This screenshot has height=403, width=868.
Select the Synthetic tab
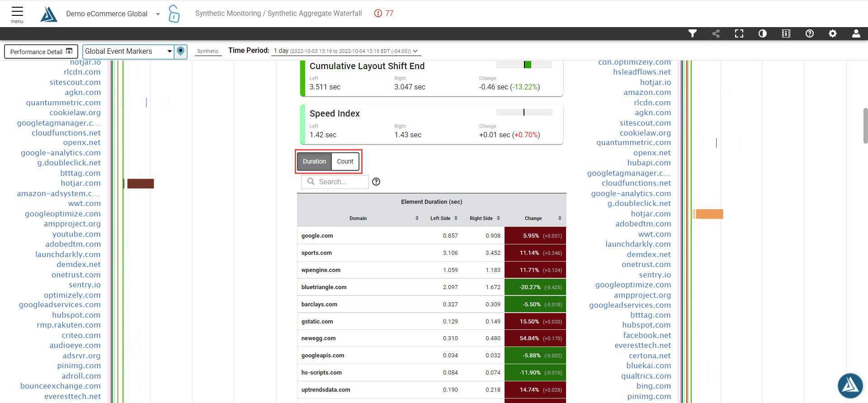[x=208, y=51]
